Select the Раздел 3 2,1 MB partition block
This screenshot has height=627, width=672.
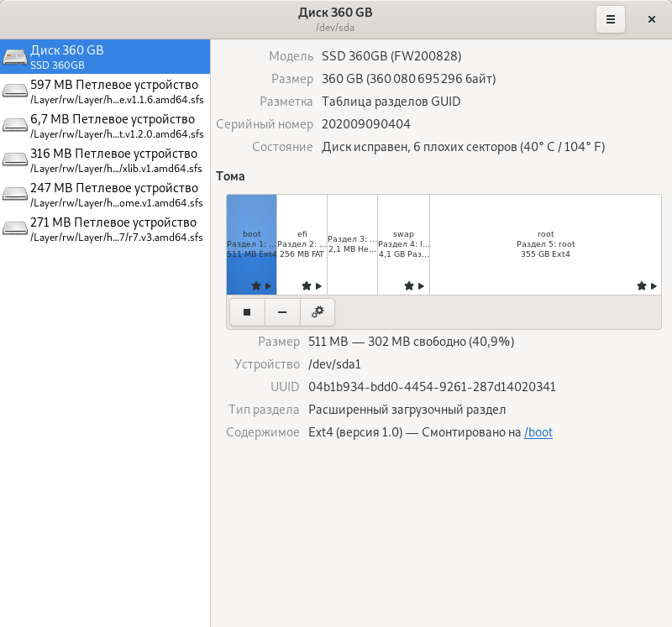click(352, 244)
